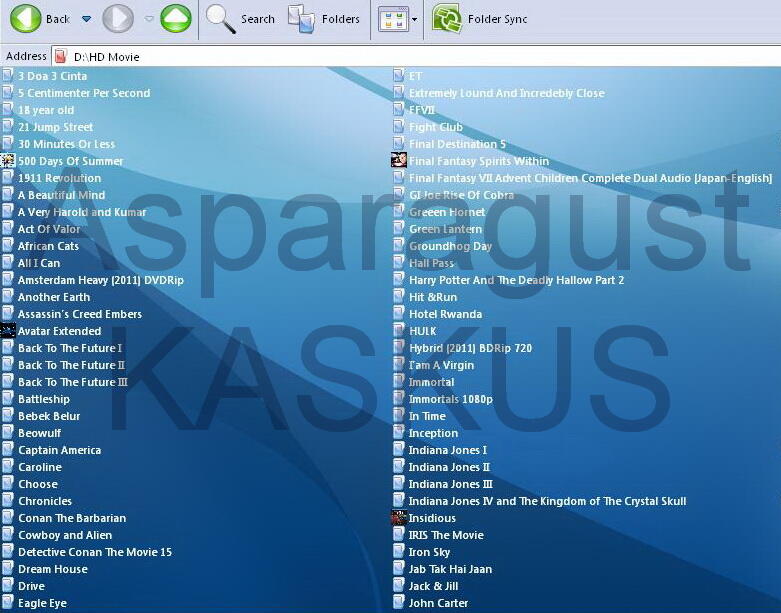
Task: Click folder icon next to Drive
Action: click(7, 586)
